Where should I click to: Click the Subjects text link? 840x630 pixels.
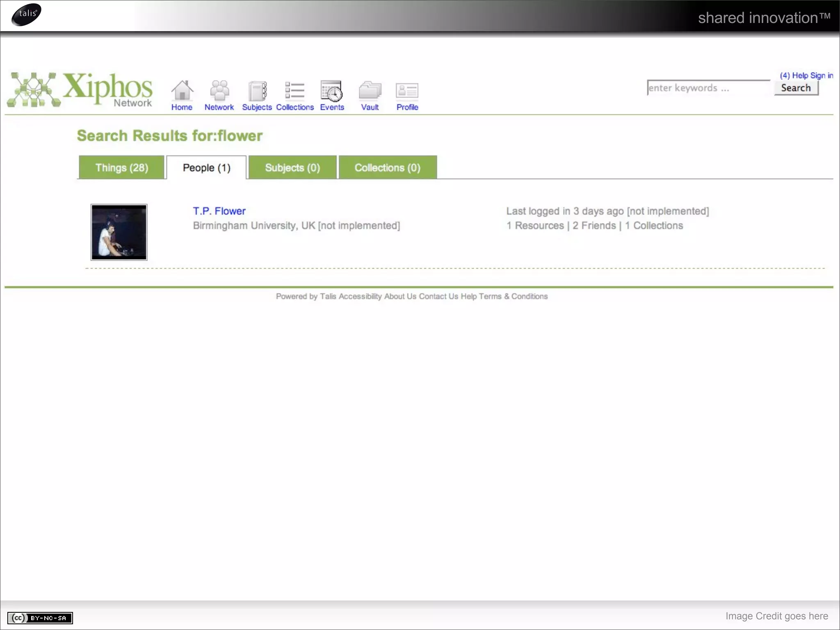(x=257, y=107)
